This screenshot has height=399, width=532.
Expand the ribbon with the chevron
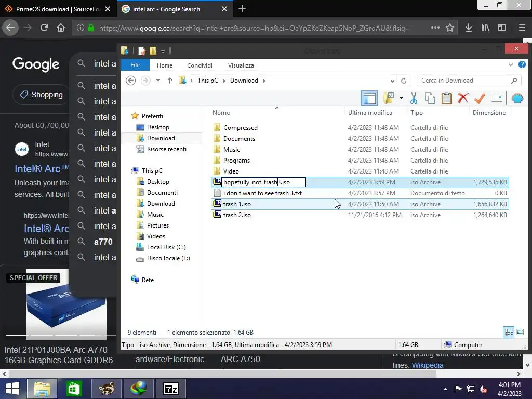[x=511, y=64]
